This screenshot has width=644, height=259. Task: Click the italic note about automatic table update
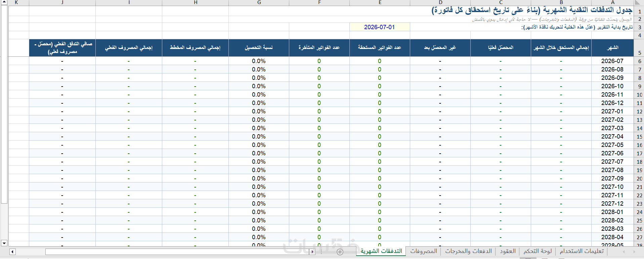(x=552, y=19)
